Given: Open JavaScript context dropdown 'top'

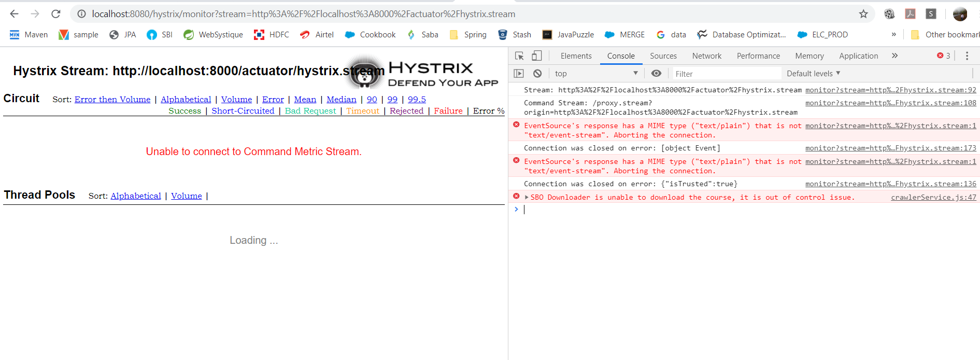Looking at the screenshot, I should point(596,74).
